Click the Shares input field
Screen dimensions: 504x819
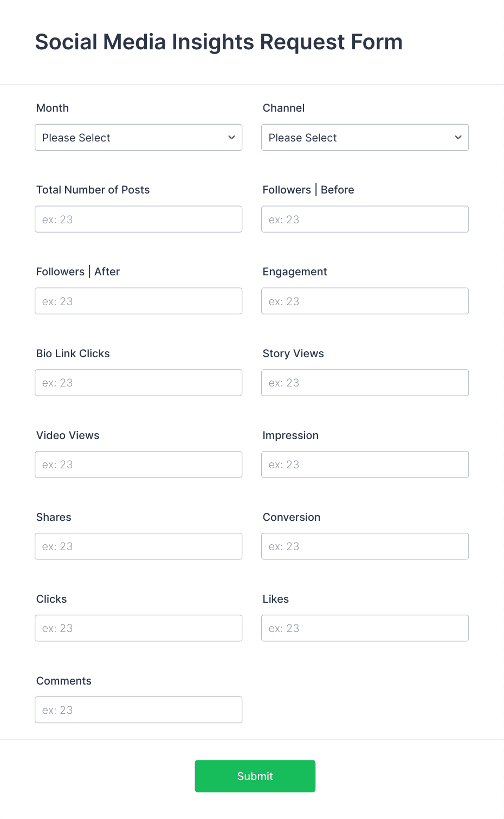click(138, 546)
